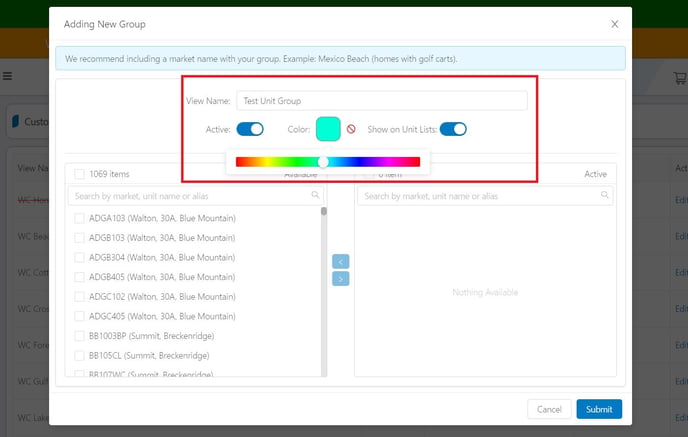Check ADGB304 unit checkbox

[79, 257]
